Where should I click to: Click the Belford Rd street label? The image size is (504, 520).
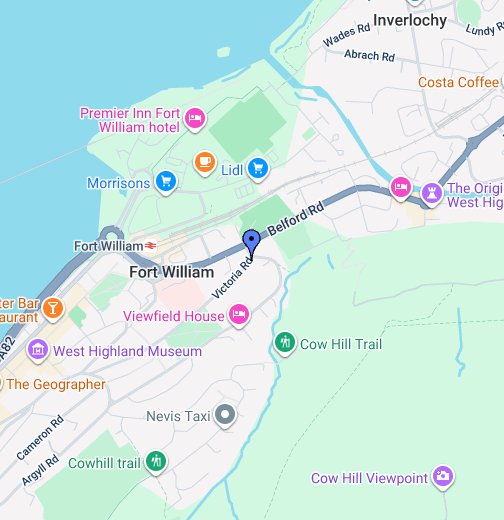point(296,218)
